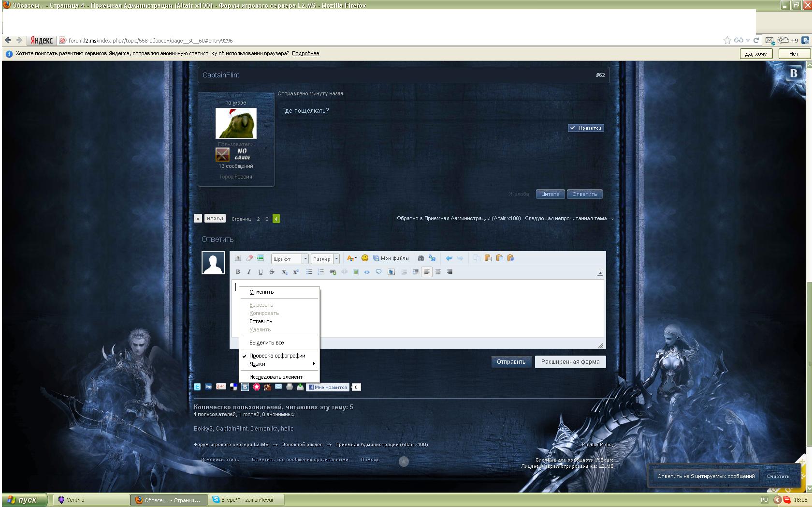Go to page 2 of the topic
This screenshot has height=508, width=812.
click(258, 219)
